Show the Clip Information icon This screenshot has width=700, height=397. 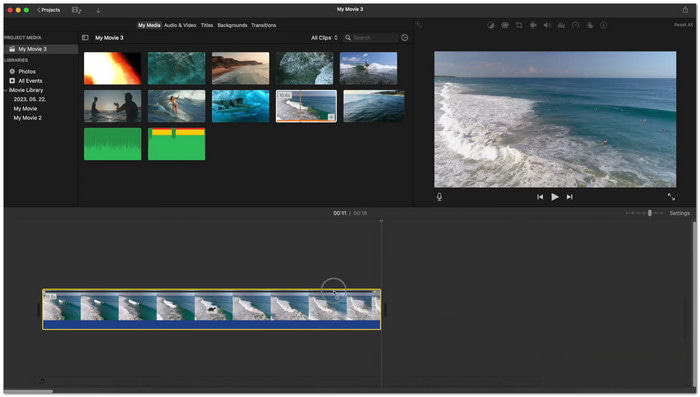coord(604,25)
